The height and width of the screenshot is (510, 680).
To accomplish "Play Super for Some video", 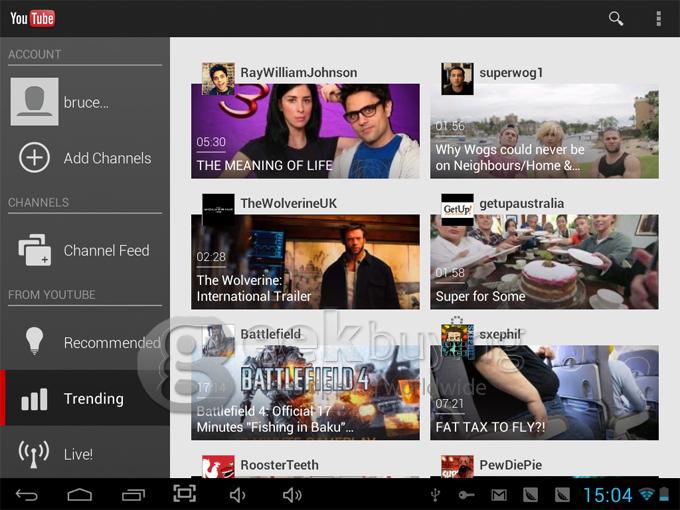I will (544, 262).
